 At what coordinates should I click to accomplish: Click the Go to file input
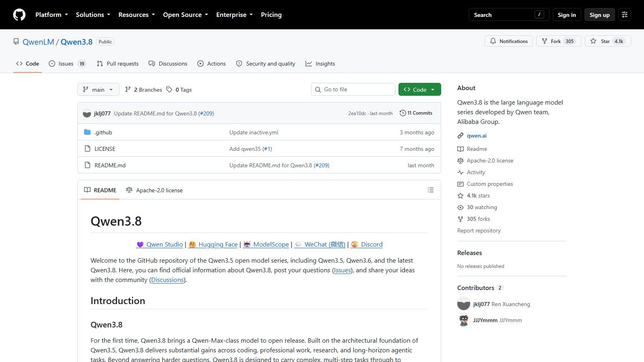353,89
